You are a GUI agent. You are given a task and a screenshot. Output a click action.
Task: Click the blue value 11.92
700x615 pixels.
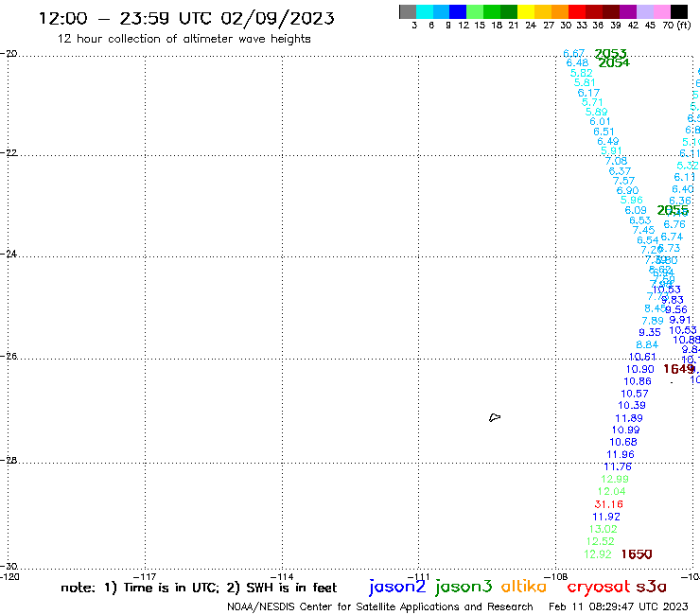[x=606, y=517]
